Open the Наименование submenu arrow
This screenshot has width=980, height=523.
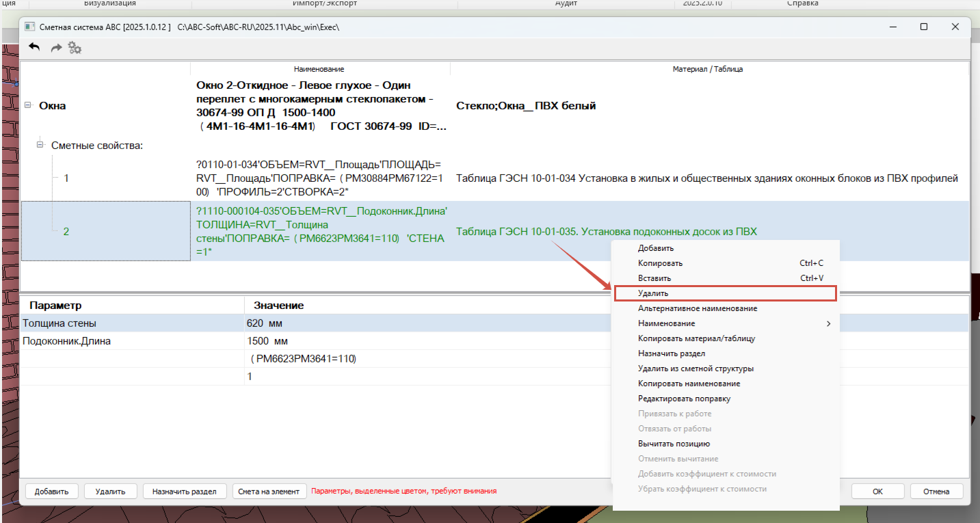(829, 323)
